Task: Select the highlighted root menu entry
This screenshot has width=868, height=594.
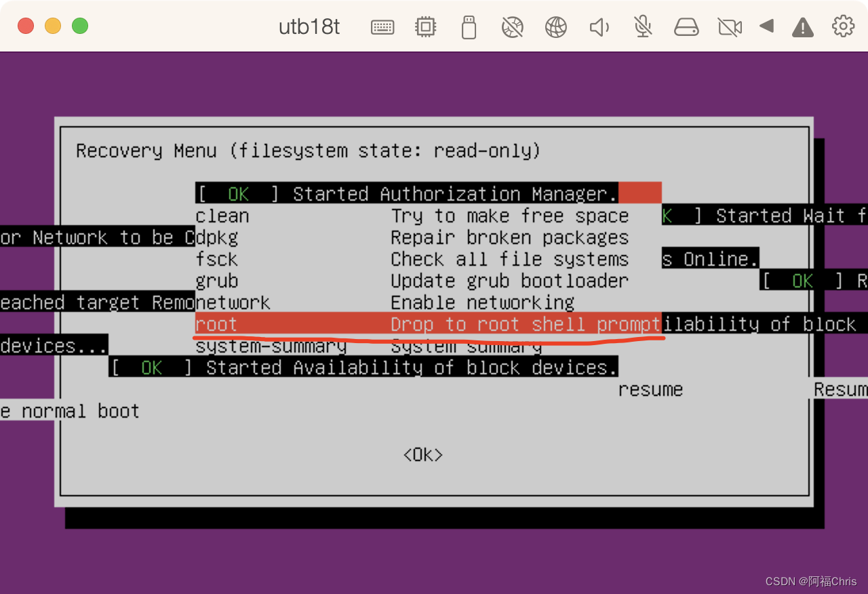Action: click(x=428, y=324)
